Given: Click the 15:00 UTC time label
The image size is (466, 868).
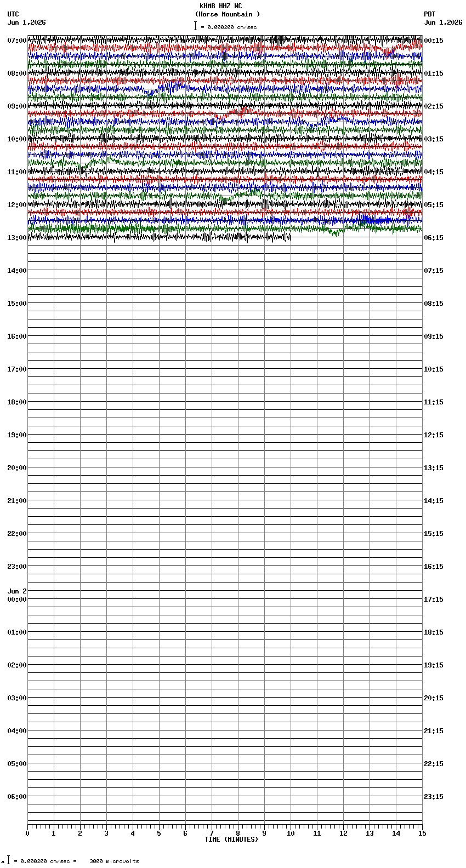Looking at the screenshot, I should [x=17, y=304].
